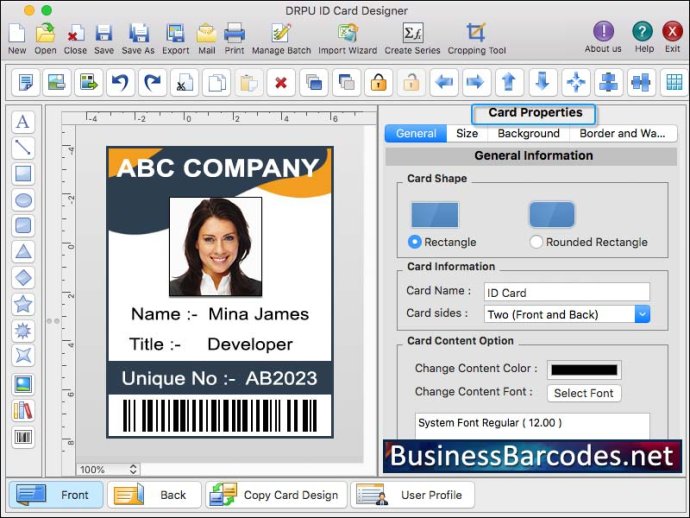The width and height of the screenshot is (690, 518).
Task: Undo the last action
Action: point(120,82)
